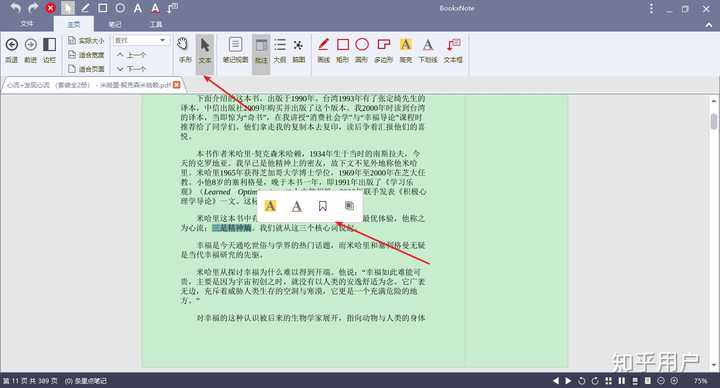Select the underline A in quick access bar

click(x=156, y=8)
